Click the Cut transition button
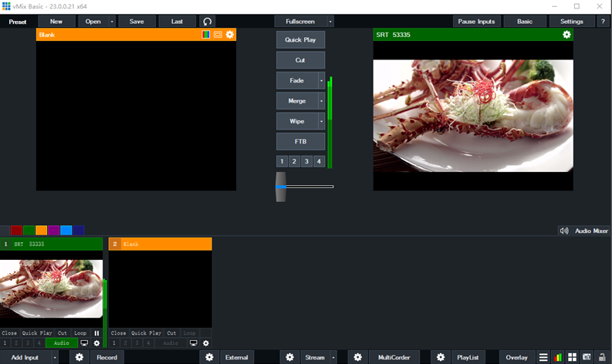The width and height of the screenshot is (612, 364). tap(300, 60)
